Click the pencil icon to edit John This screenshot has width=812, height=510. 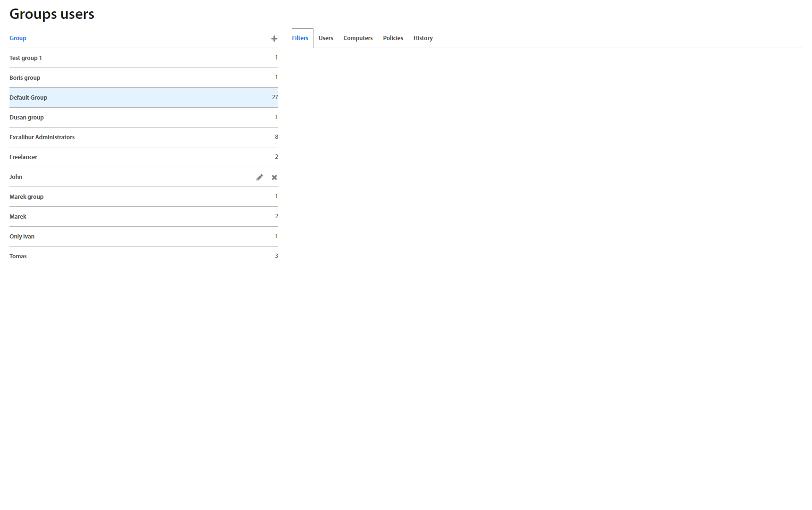259,178
